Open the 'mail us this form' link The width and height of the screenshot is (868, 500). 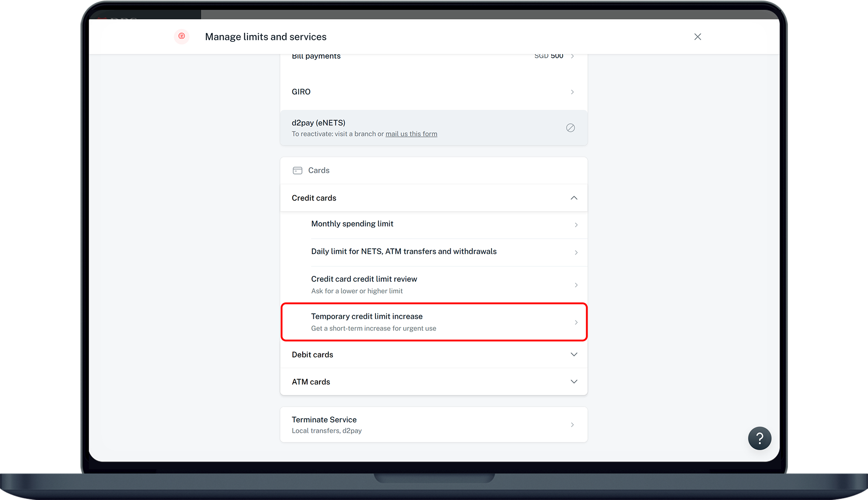[411, 134]
